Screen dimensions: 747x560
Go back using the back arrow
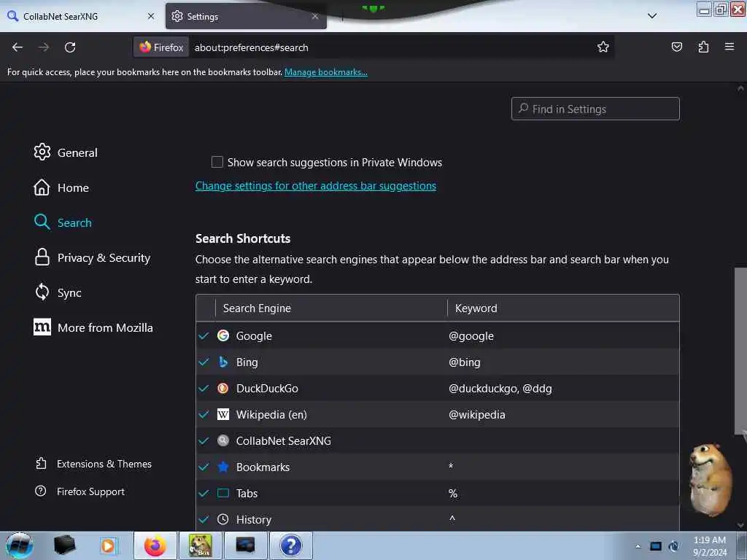pos(18,47)
